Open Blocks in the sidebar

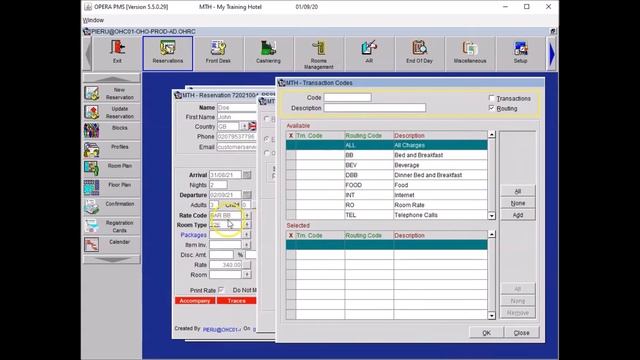[111, 131]
